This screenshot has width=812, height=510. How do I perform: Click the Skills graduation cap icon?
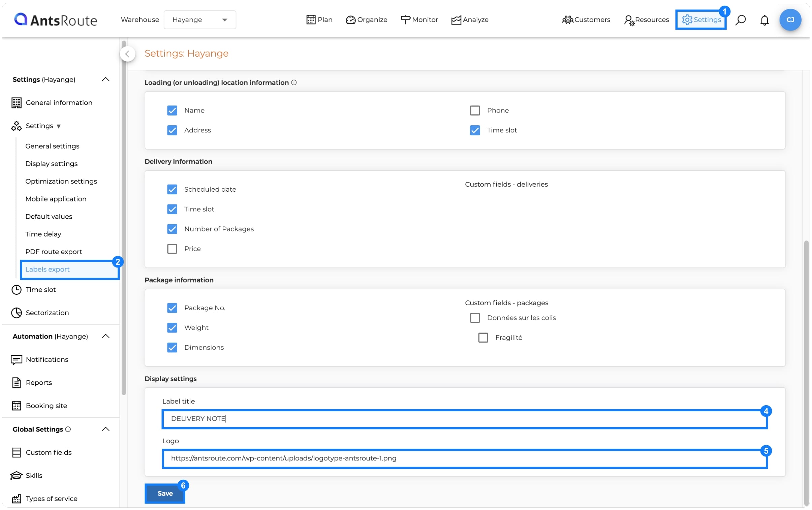pyautogui.click(x=16, y=475)
